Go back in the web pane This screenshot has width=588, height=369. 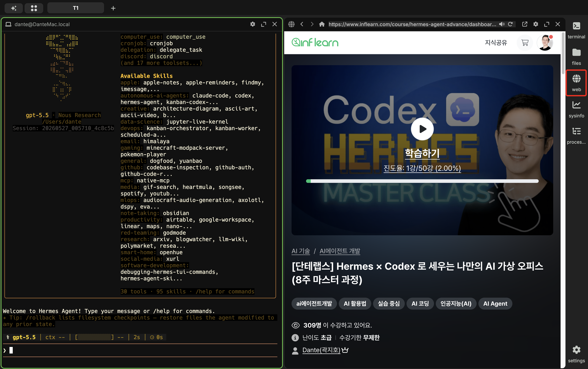(302, 24)
